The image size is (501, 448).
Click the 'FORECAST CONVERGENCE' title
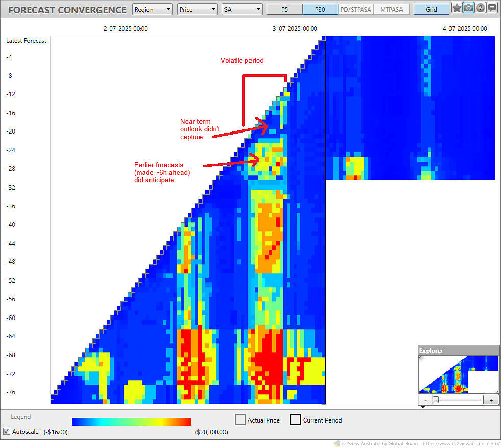click(x=67, y=10)
